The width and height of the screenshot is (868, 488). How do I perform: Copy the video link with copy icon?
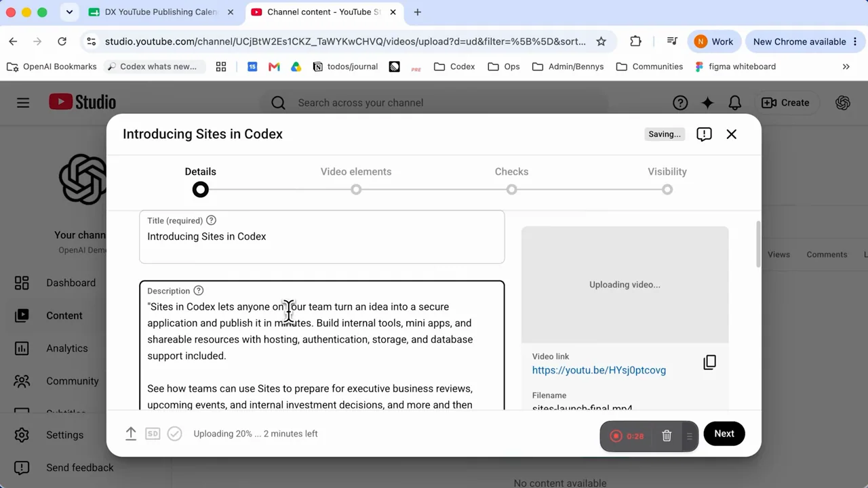tap(709, 363)
